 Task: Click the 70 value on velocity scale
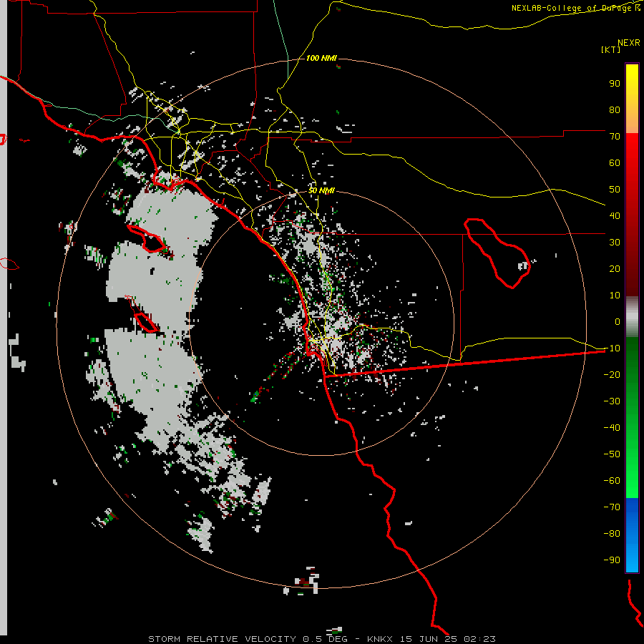point(615,137)
